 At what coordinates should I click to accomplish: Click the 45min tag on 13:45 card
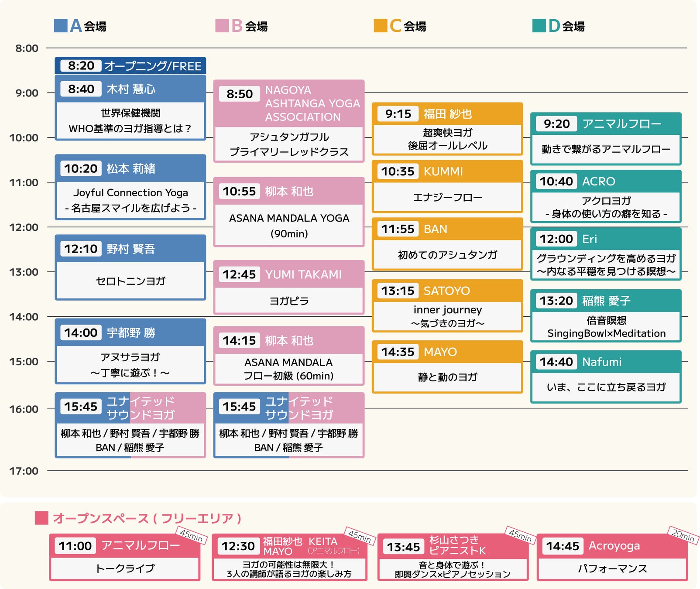[520, 535]
